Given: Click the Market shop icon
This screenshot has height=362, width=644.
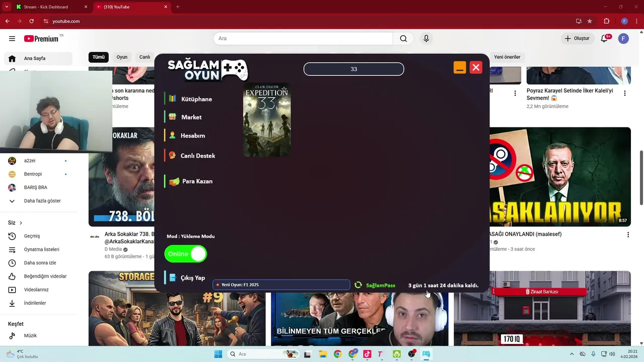Looking at the screenshot, I should pyautogui.click(x=172, y=117).
